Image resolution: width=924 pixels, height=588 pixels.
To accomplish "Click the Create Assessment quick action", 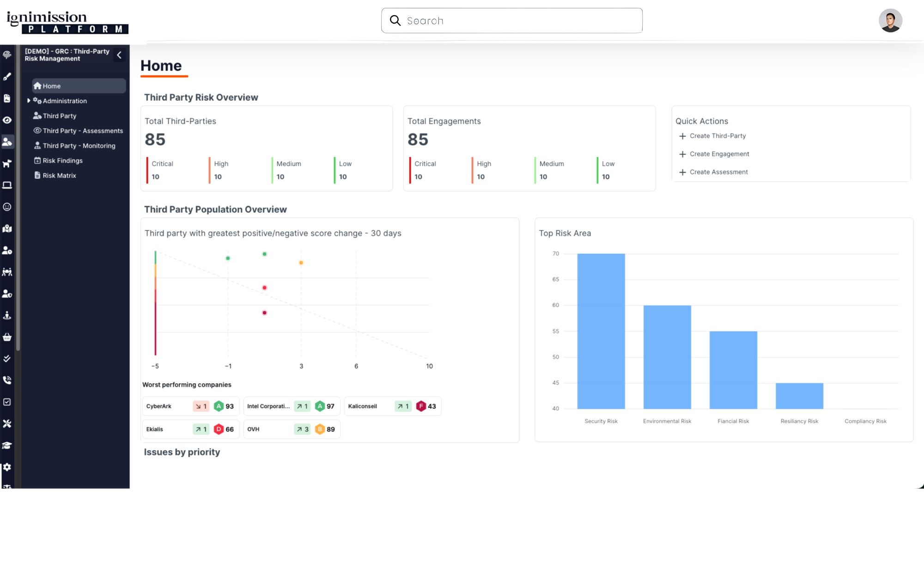I will pos(718,172).
